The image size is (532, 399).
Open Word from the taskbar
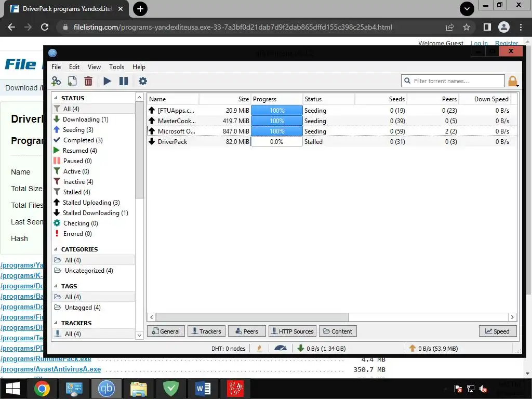click(203, 389)
